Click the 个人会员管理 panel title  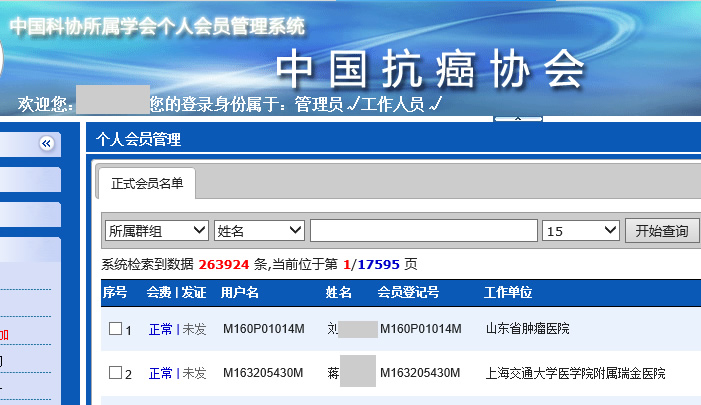tap(138, 139)
